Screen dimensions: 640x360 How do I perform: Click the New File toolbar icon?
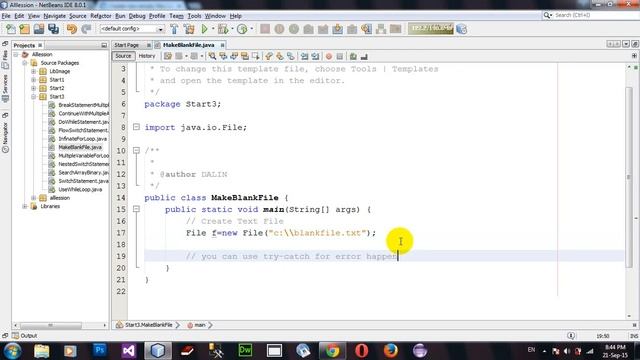[x=10, y=29]
